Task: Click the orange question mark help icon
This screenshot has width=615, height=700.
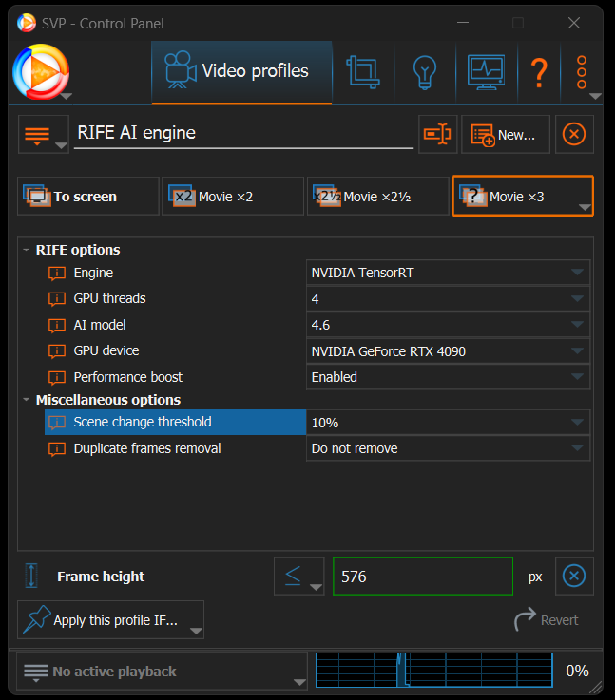Action: pyautogui.click(x=539, y=72)
